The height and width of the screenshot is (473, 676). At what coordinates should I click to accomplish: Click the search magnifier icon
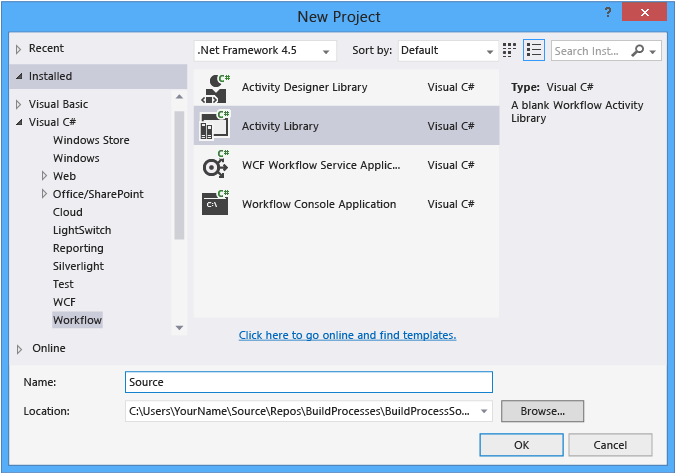click(x=638, y=51)
